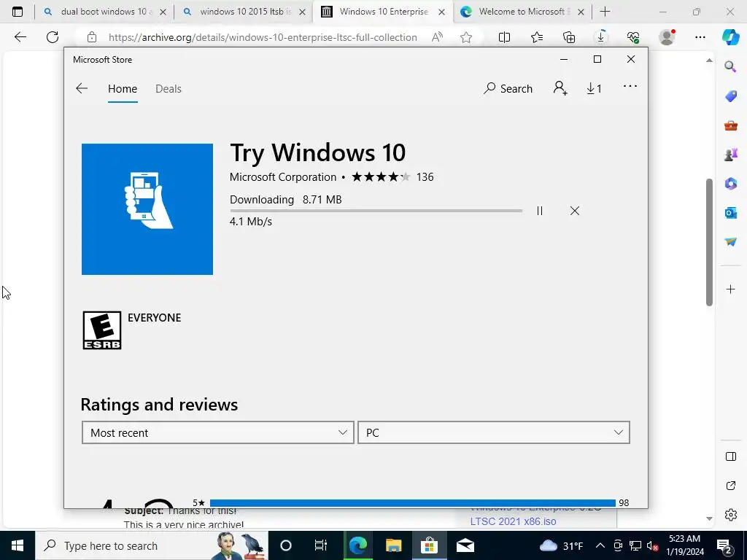Switch to Welcome to Microsoft Edge tab
Viewport: 747px width, 560px height.
tap(521, 12)
